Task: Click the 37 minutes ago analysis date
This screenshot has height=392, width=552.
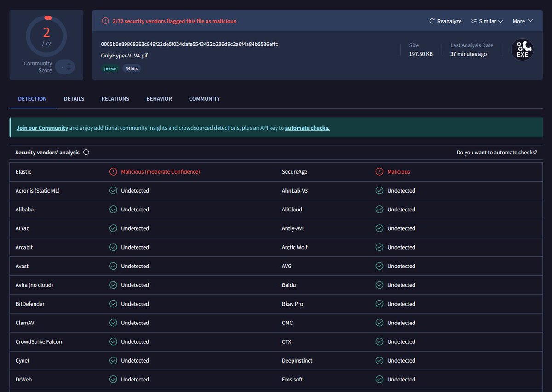Action: 469,54
